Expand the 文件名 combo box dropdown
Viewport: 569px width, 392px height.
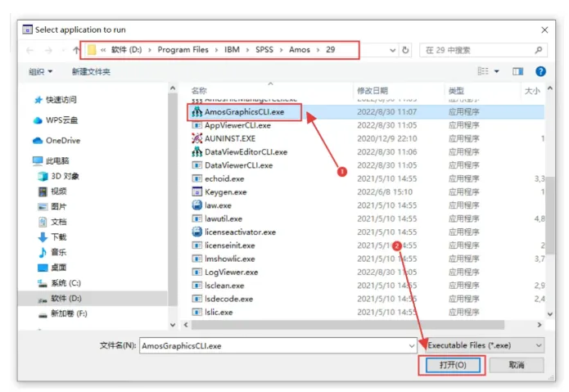412,346
